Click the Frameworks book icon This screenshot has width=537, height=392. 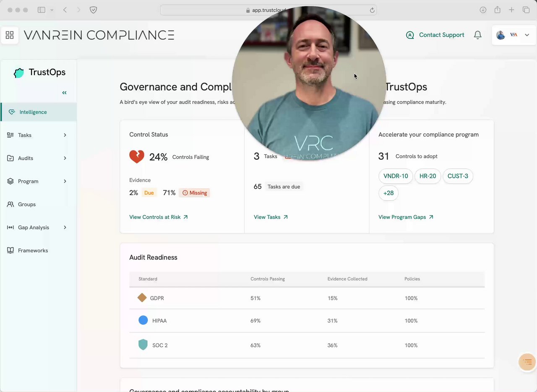coord(10,250)
